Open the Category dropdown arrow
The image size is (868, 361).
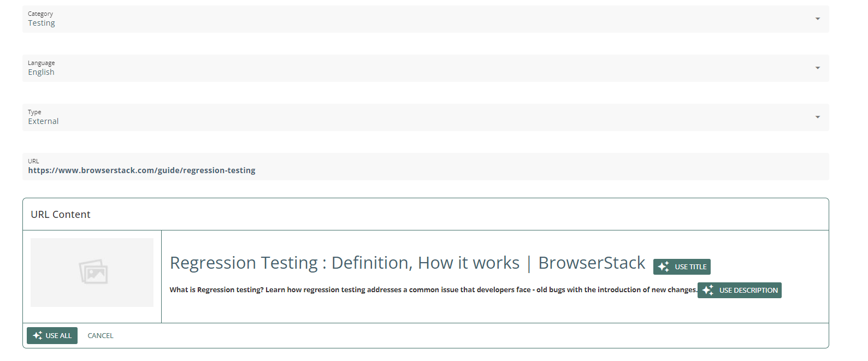pyautogui.click(x=817, y=19)
